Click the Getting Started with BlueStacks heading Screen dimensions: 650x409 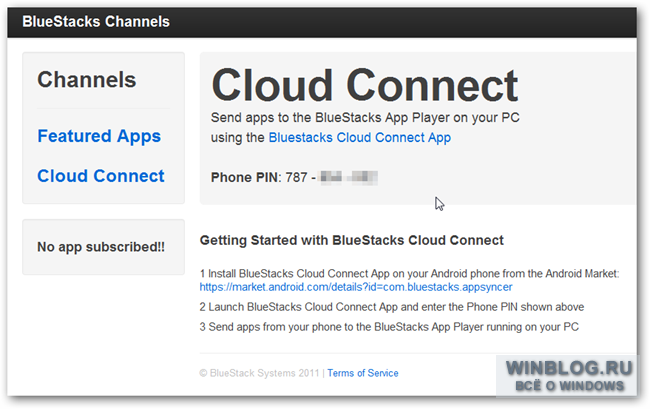click(352, 240)
